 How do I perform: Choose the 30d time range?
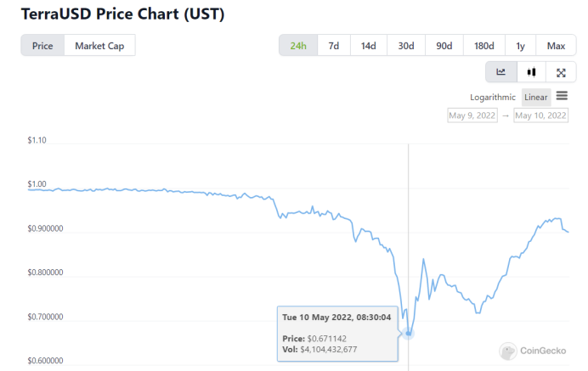[x=406, y=46]
